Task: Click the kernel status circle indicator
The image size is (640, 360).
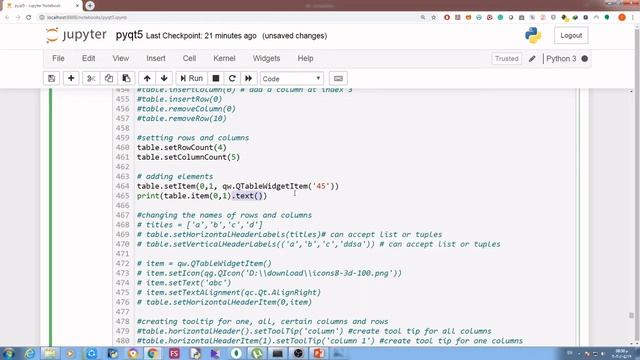Action: coord(584,59)
